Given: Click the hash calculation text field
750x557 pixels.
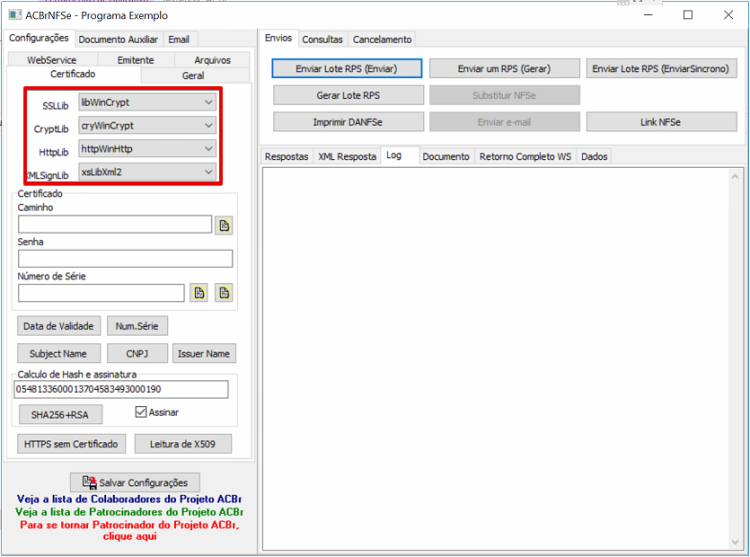Looking at the screenshot, I should [121, 389].
